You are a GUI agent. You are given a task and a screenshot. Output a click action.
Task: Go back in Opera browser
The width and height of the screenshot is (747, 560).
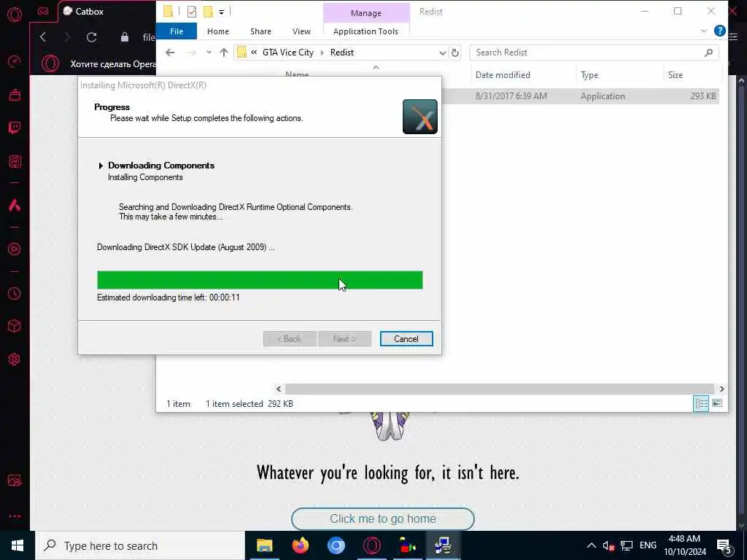[43, 37]
